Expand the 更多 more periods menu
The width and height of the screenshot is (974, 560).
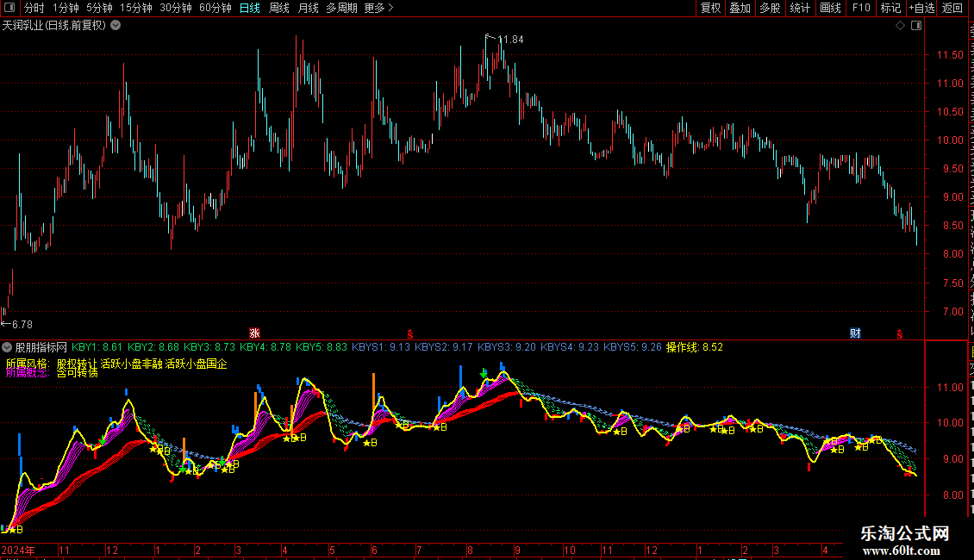tap(378, 8)
